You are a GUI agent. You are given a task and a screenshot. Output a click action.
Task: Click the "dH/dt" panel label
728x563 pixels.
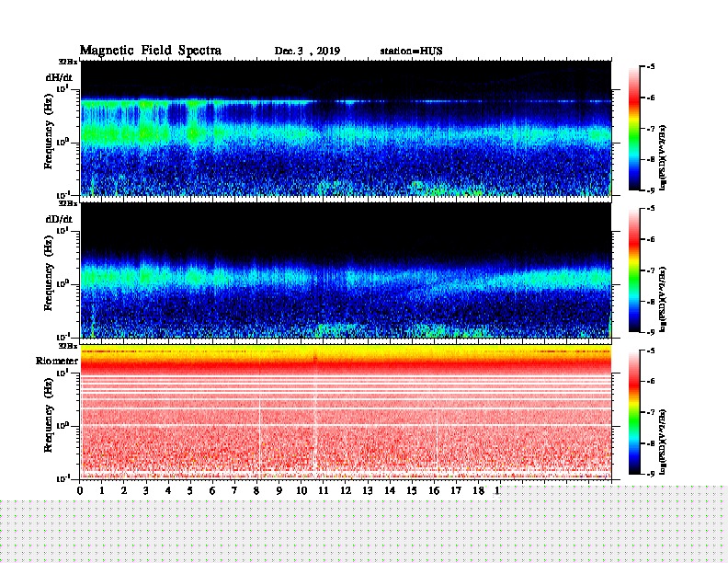[59, 77]
